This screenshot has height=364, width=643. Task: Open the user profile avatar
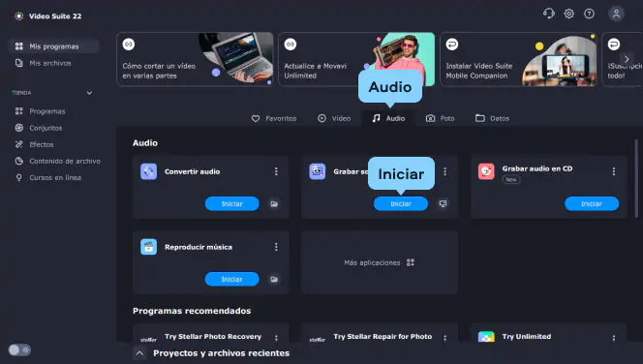(616, 14)
